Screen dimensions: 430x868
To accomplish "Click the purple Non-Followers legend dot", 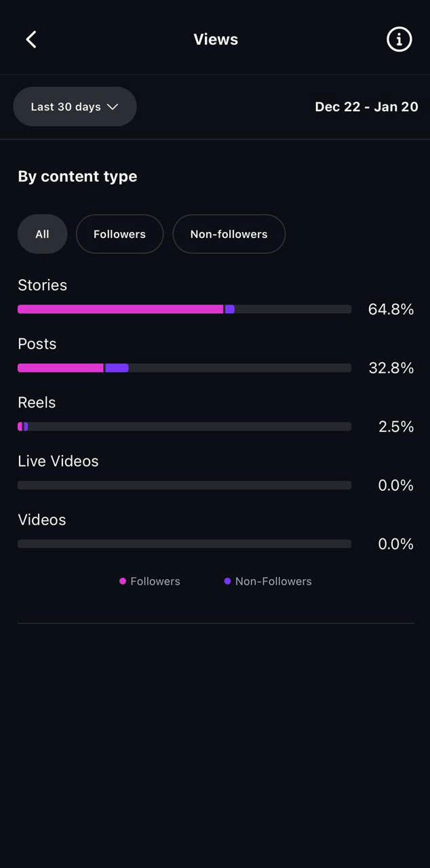I will 227,581.
